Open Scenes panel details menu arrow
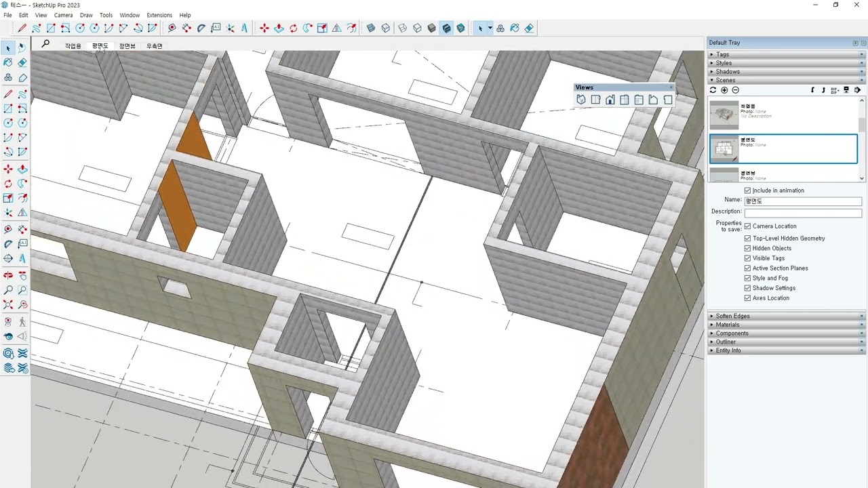868x488 pixels. (857, 90)
